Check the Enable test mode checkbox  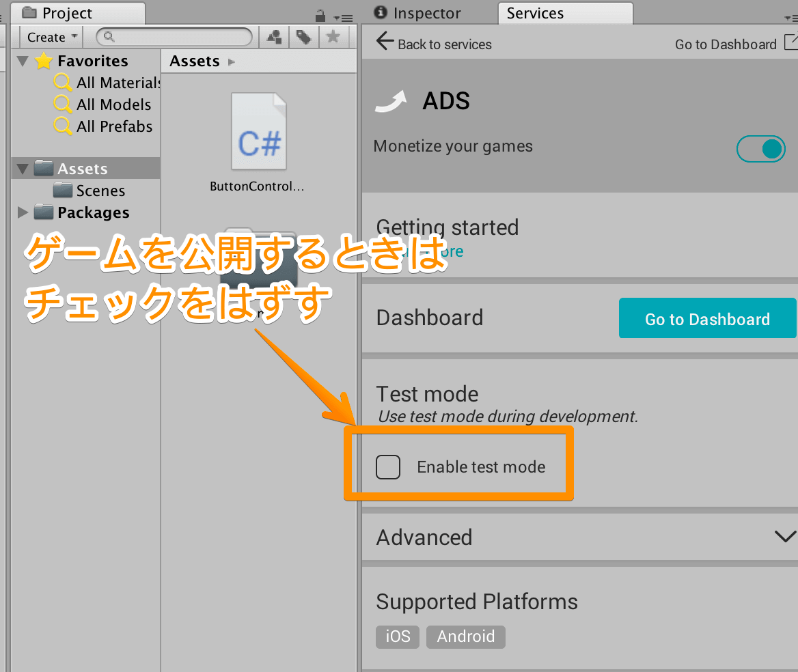tap(388, 467)
